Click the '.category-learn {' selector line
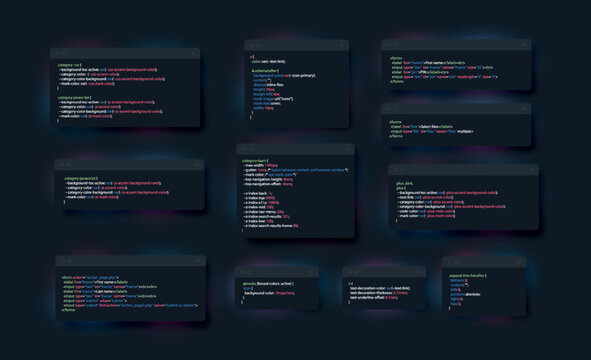This screenshot has width=591, height=360. (x=255, y=161)
